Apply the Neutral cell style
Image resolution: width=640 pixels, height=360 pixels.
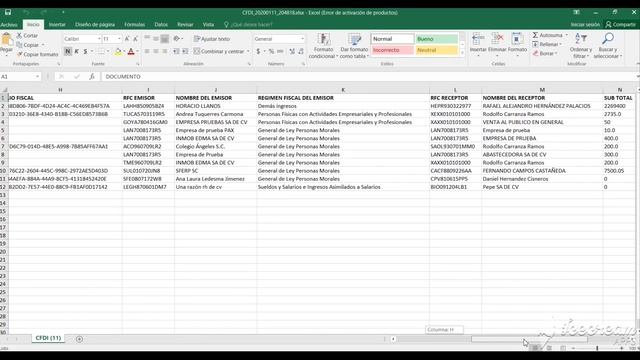click(437, 50)
